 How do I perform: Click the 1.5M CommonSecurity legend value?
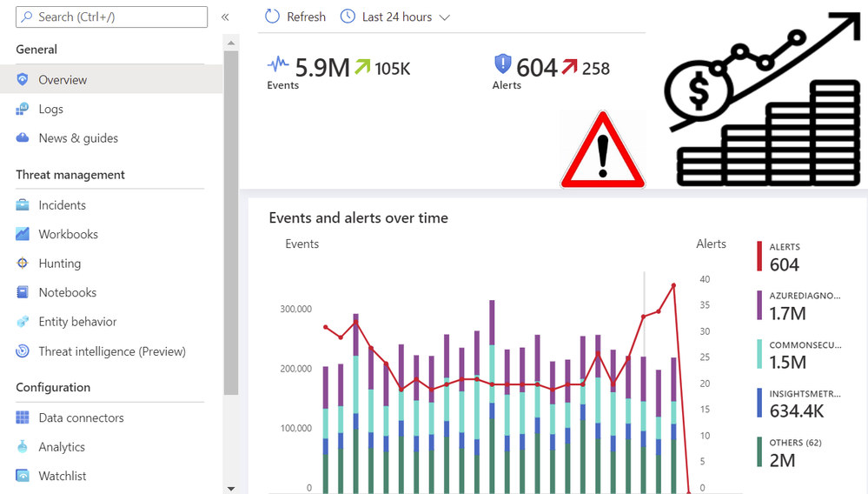click(x=787, y=362)
